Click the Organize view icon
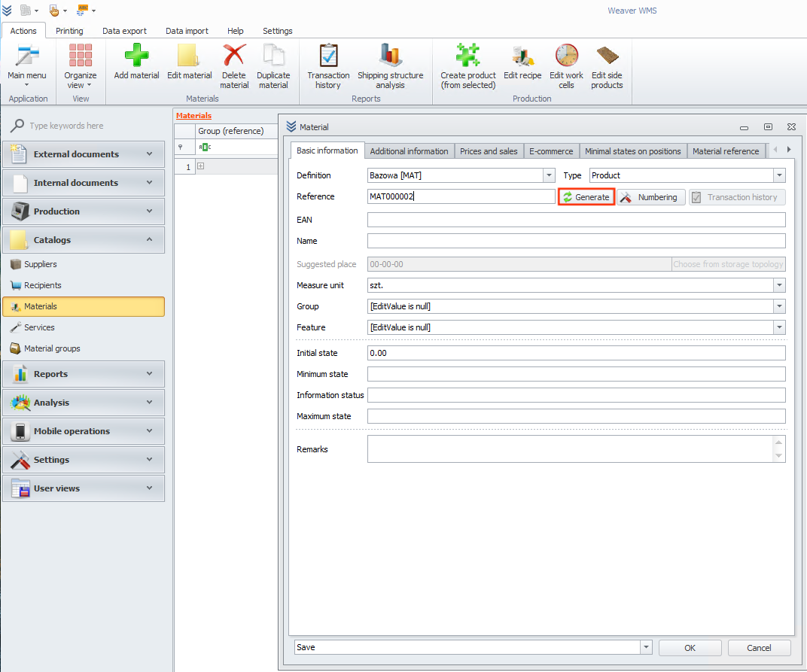 click(x=81, y=56)
